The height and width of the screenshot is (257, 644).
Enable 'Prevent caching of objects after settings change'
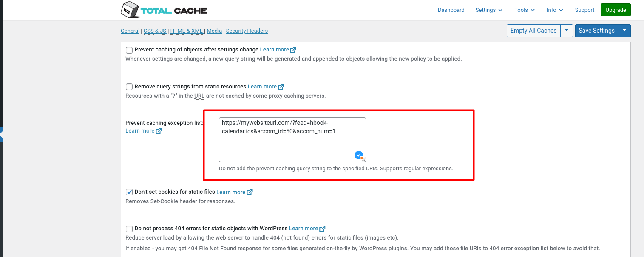[129, 50]
